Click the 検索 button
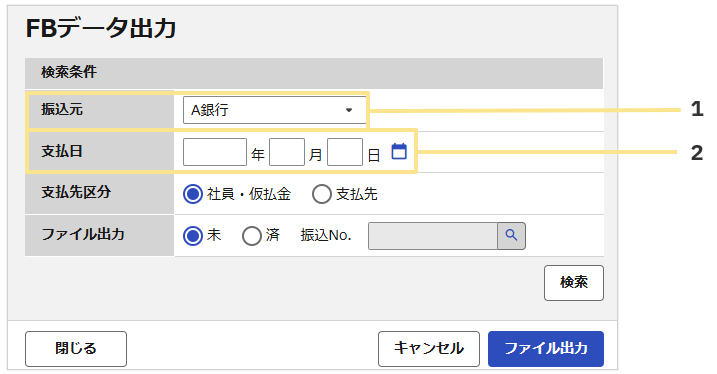This screenshot has height=374, width=717. tap(573, 283)
